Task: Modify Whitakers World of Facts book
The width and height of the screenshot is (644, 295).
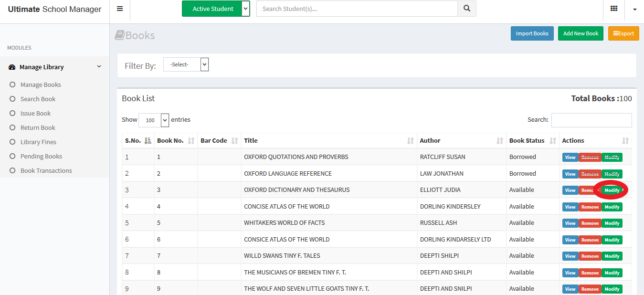Action: click(612, 223)
